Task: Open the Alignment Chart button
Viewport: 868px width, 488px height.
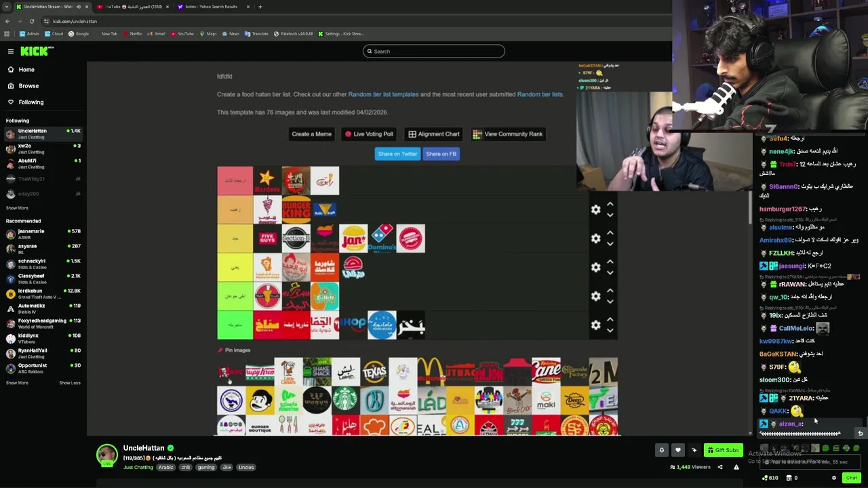Action: click(x=434, y=134)
